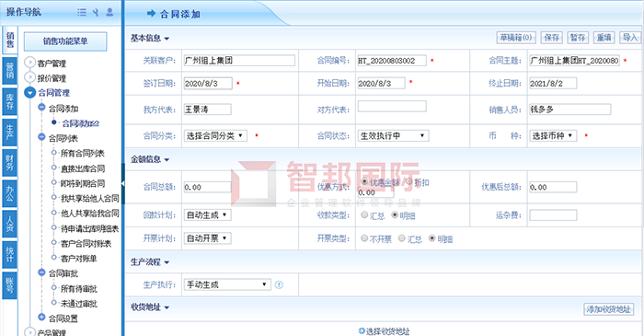Select 不开票 for 开票类型
Viewport: 644px width, 336px height.
[364, 238]
